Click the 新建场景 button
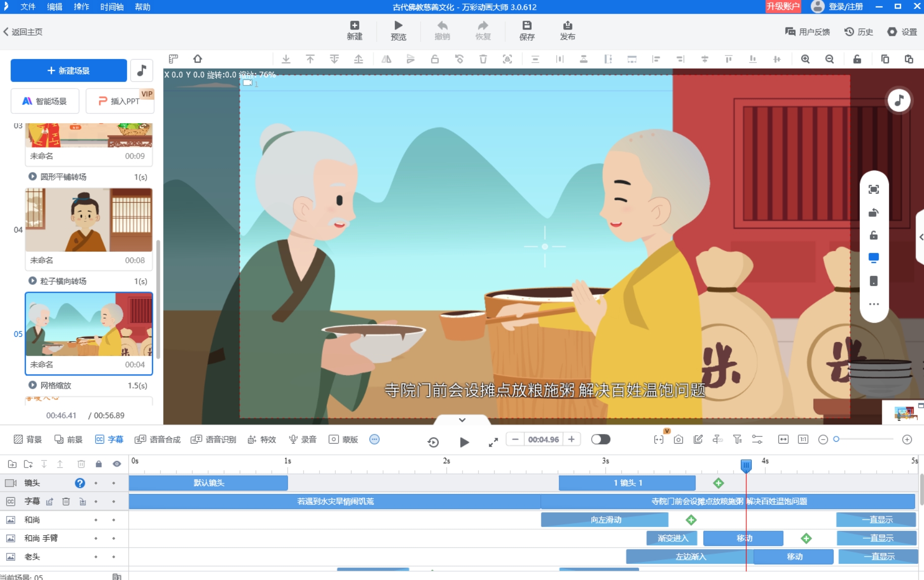This screenshot has width=924, height=580. pyautogui.click(x=69, y=70)
